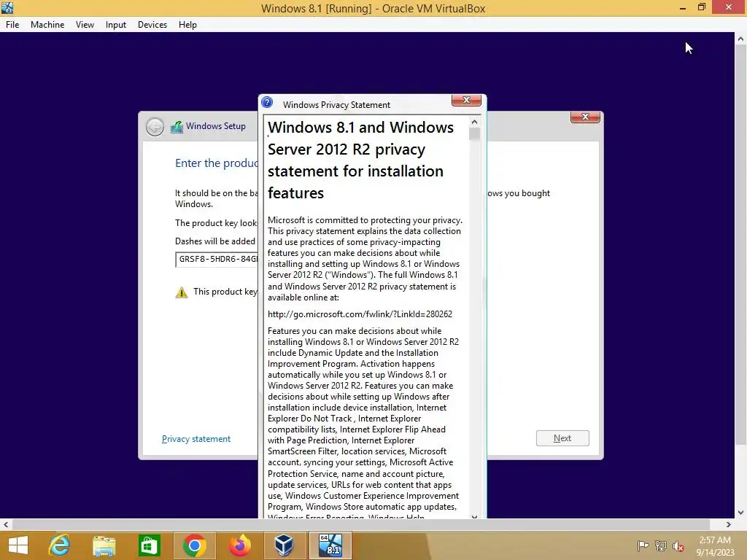The width and height of the screenshot is (747, 560).
Task: Click the privacy statement scroll up arrow
Action: (474, 122)
